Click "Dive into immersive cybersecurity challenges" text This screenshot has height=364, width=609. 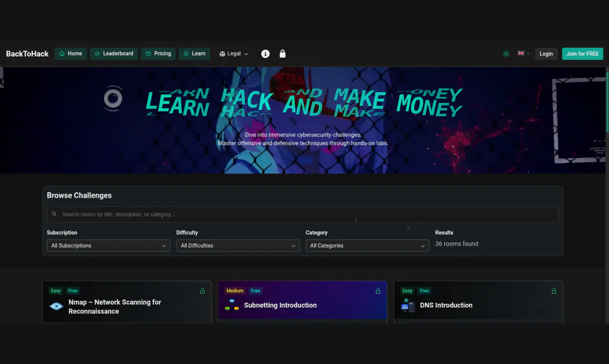(x=303, y=135)
